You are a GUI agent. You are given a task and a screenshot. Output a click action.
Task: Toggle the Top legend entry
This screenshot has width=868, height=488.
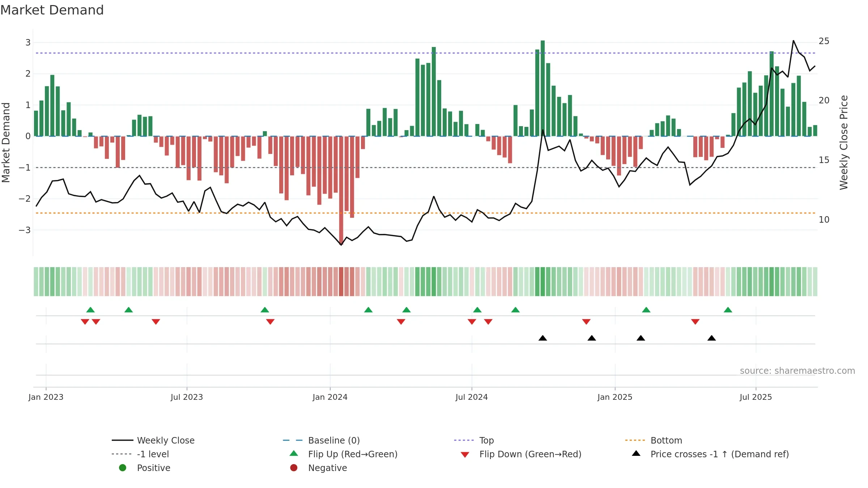[474, 440]
